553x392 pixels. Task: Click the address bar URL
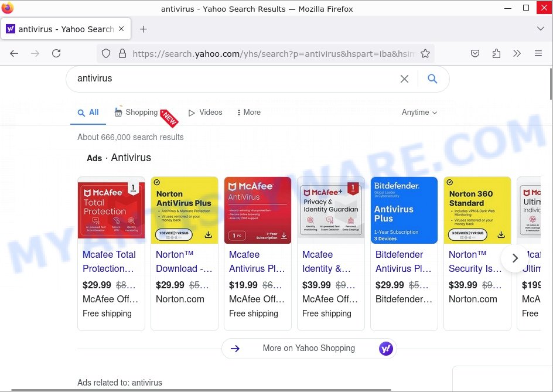click(x=274, y=54)
